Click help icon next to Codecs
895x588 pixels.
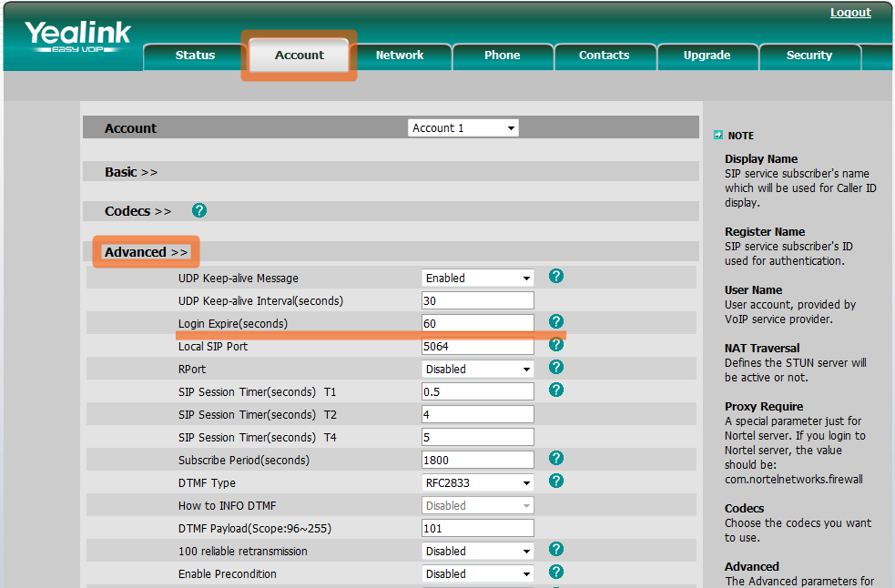coord(199,210)
